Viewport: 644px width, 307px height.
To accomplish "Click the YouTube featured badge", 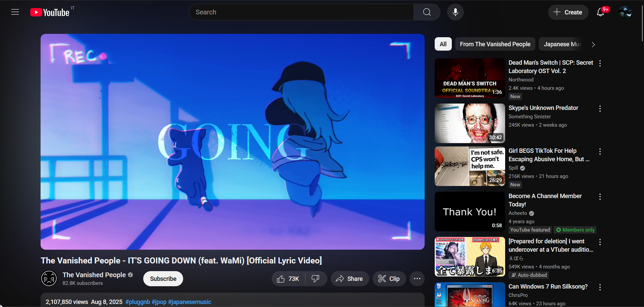I will coord(530,230).
